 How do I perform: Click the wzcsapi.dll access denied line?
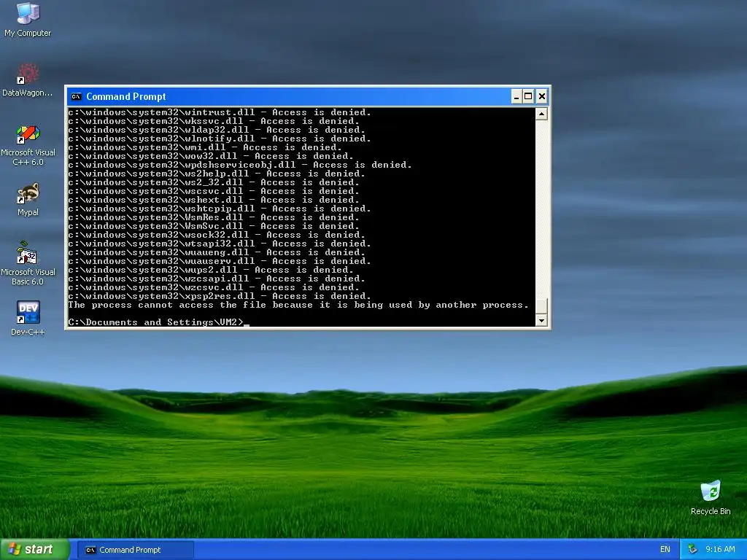click(x=216, y=279)
